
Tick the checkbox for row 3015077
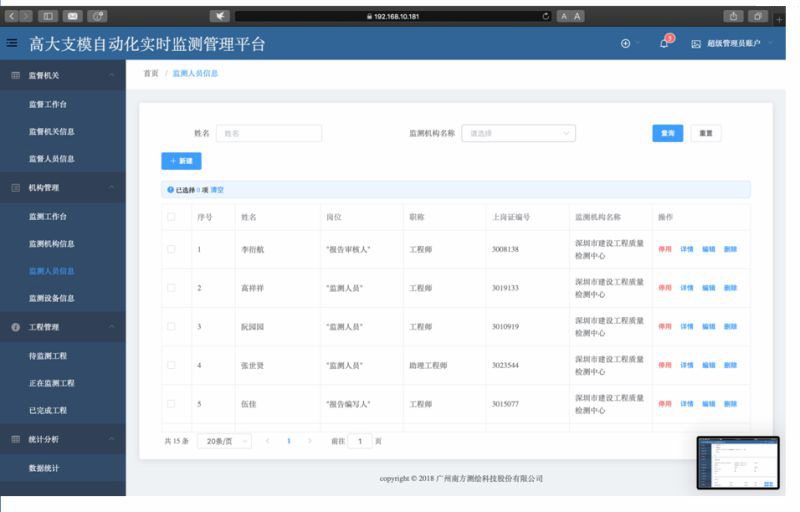pyautogui.click(x=171, y=404)
